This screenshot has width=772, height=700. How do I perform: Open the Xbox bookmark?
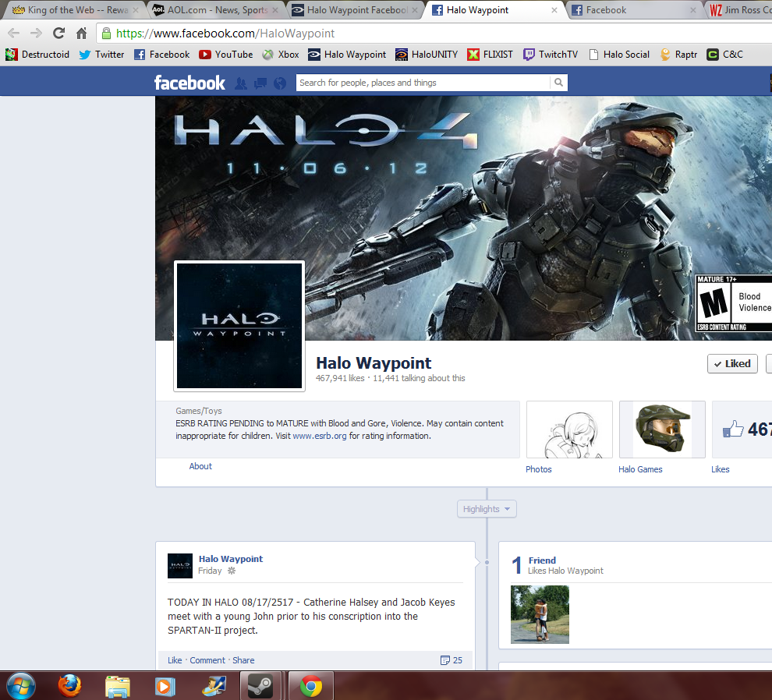click(x=281, y=55)
